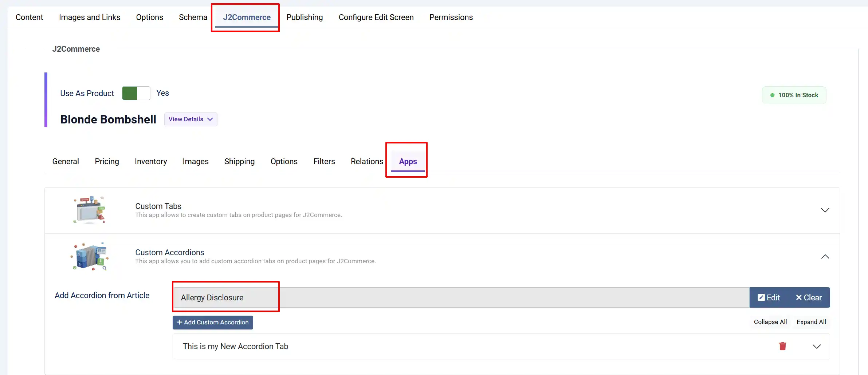Open the product Options tab beside Shipping

tap(284, 161)
